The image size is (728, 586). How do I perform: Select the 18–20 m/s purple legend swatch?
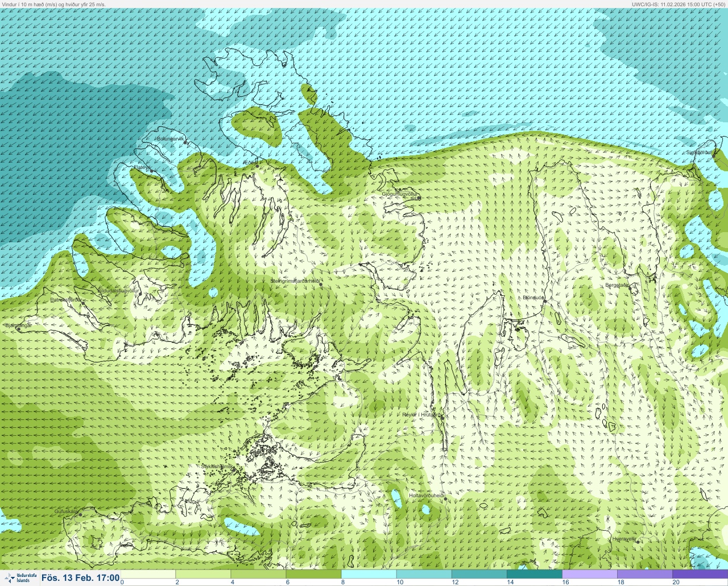tap(645, 574)
